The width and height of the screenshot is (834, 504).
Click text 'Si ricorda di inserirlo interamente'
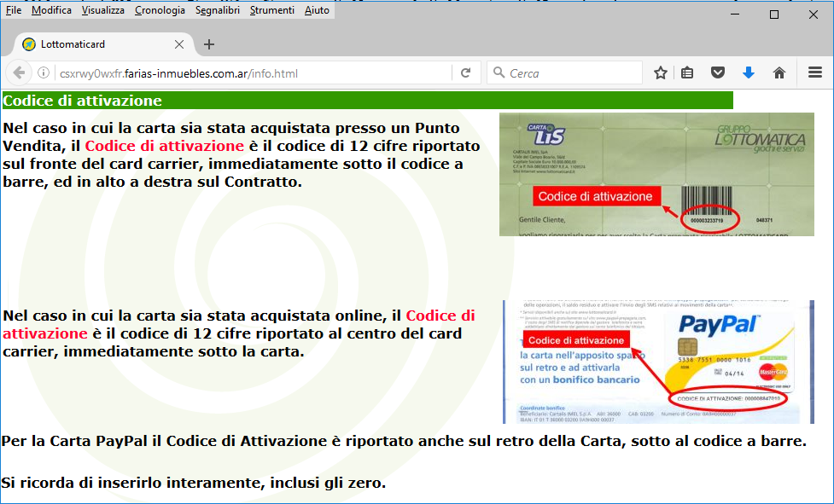pos(133,483)
